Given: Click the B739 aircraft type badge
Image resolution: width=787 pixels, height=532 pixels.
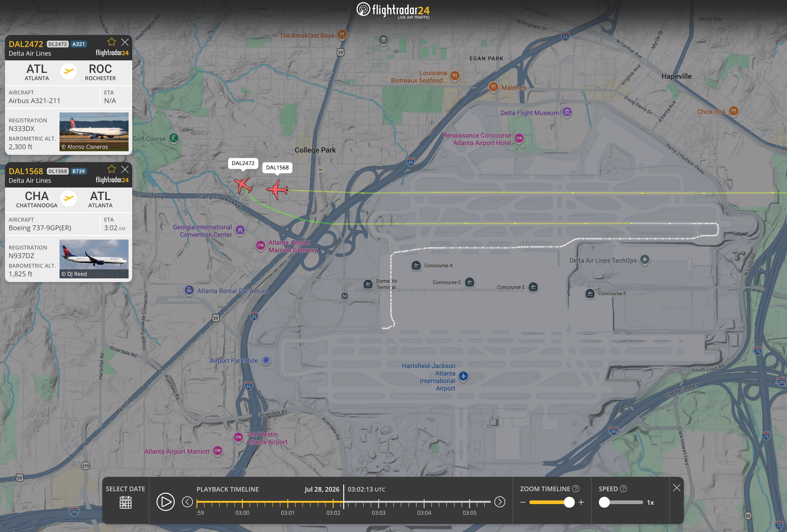Looking at the screenshot, I should tap(78, 171).
